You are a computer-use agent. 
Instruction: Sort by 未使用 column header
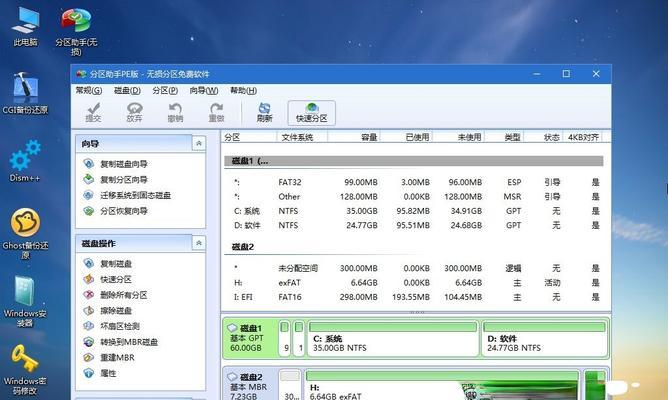pos(458,137)
